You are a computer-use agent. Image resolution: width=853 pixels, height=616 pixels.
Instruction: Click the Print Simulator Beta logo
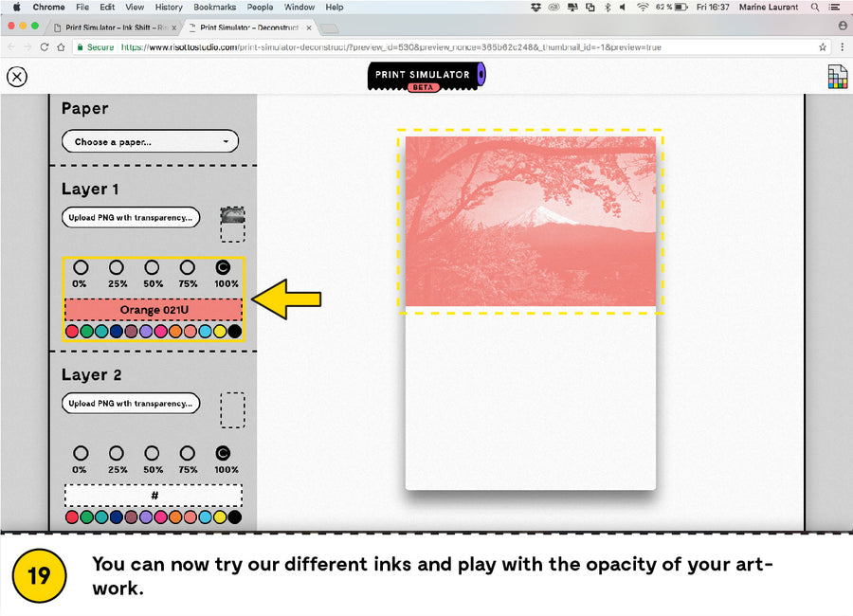point(426,77)
